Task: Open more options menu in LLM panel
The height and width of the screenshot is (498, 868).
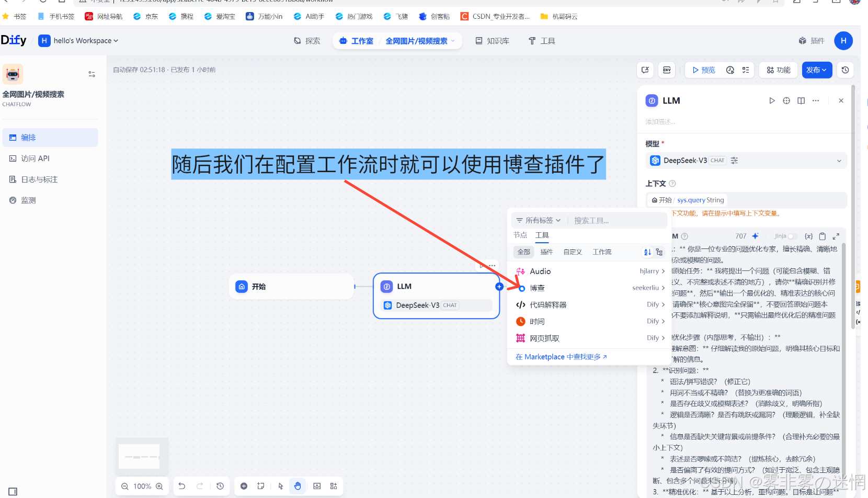Action: pos(816,100)
